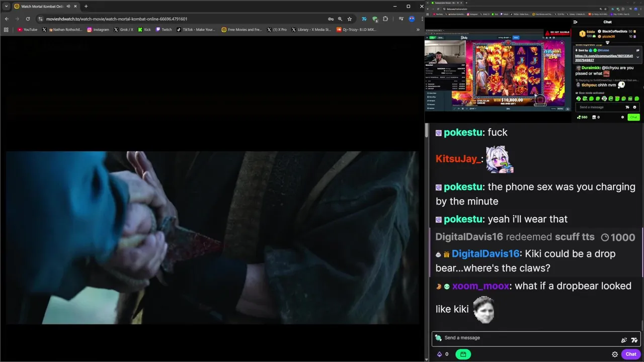Screen dimensions: 644x362
Task: Open the Chrome profile avatar
Action: (412, 19)
